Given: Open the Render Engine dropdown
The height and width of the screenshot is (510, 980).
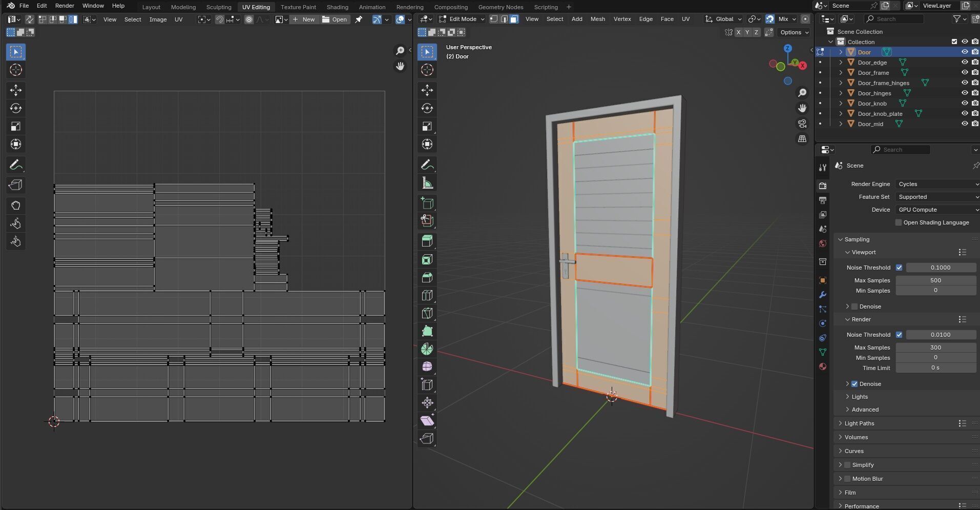Looking at the screenshot, I should 937,184.
